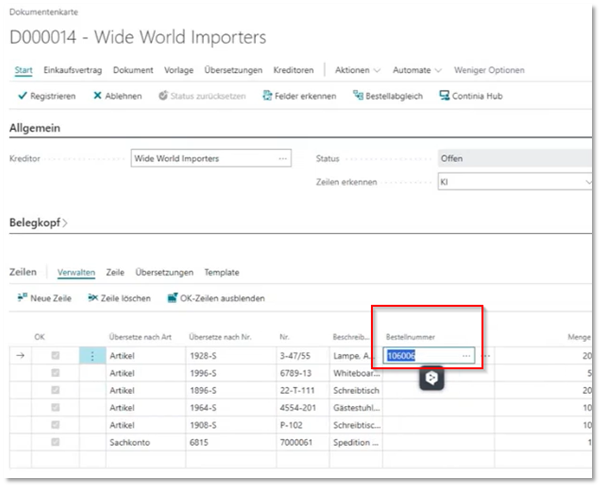This screenshot has height=488, width=602.
Task: Click description cell Gästestuhl
Action: (x=357, y=408)
